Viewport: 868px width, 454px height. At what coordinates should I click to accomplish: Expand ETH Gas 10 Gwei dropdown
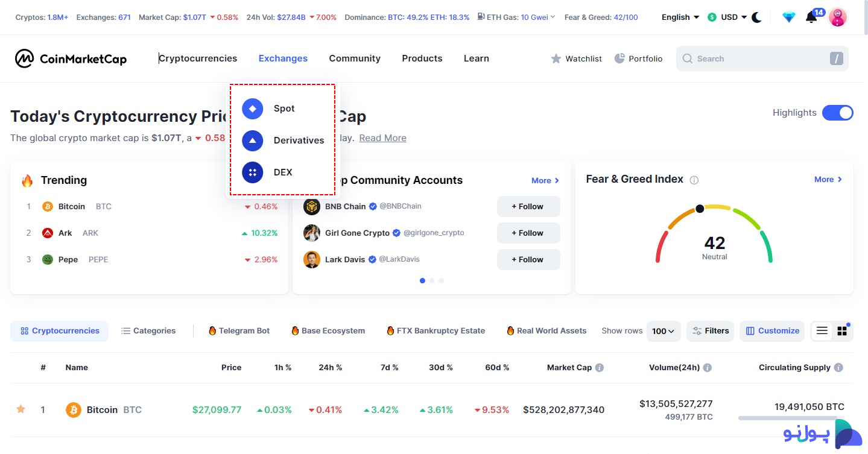point(537,17)
